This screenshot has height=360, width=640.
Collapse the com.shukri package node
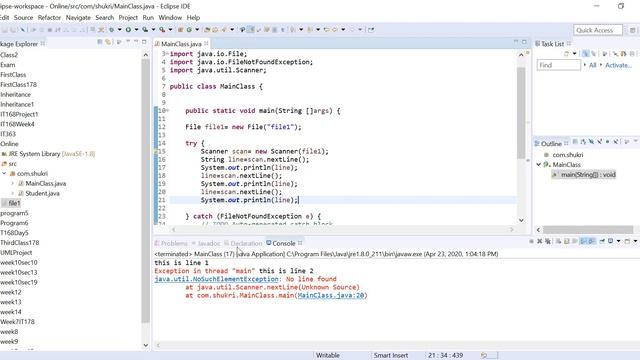[x=4, y=173]
